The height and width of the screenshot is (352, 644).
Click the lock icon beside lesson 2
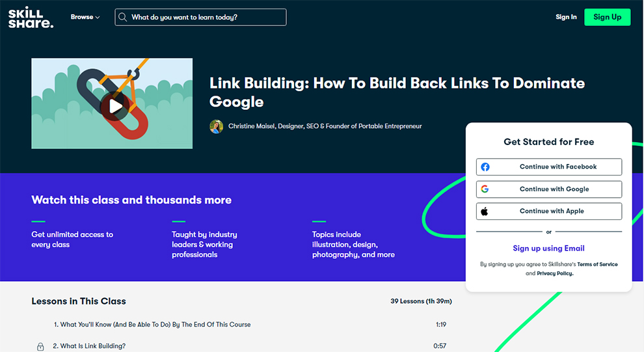[40, 347]
